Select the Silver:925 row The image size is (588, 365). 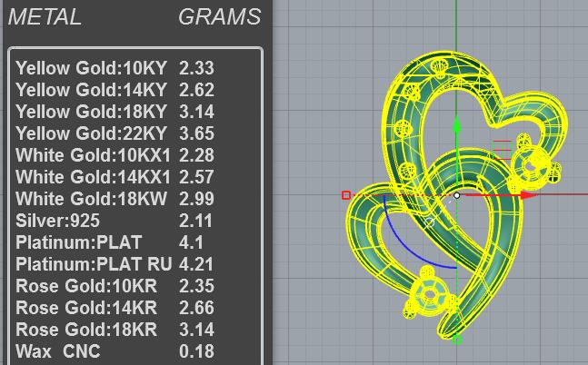114,221
